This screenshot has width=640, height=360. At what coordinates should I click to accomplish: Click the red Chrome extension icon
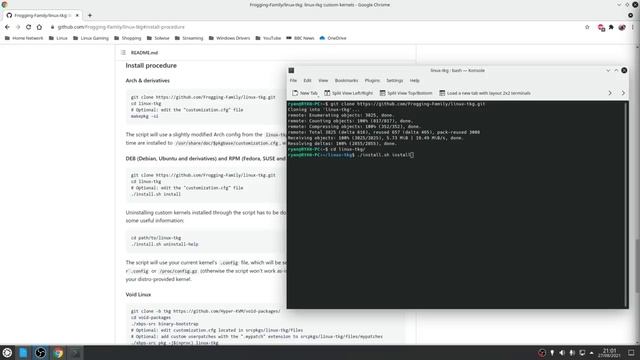(x=600, y=27)
